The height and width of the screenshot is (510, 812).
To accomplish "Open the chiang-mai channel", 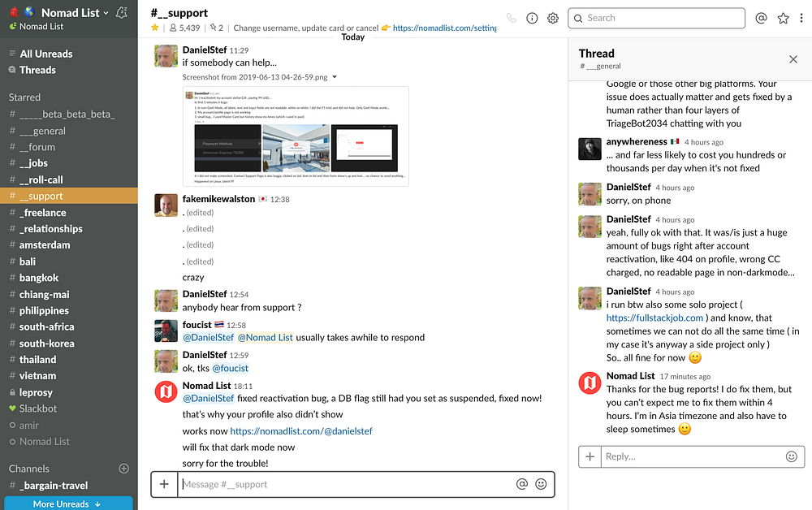I will (x=69, y=294).
